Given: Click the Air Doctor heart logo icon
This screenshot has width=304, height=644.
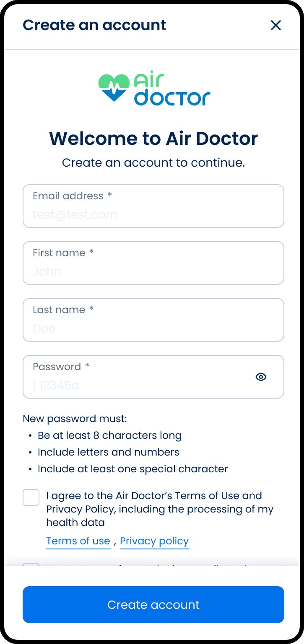Looking at the screenshot, I should (114, 88).
